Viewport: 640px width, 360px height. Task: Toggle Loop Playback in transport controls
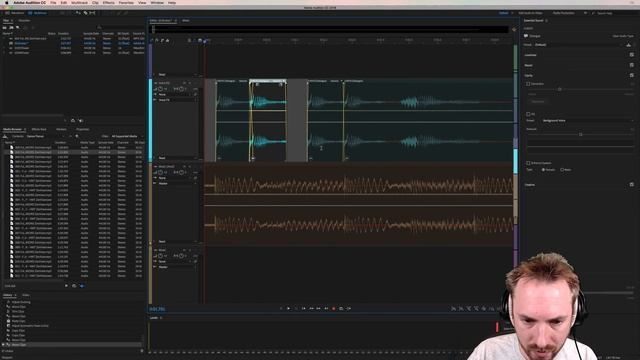tap(341, 309)
